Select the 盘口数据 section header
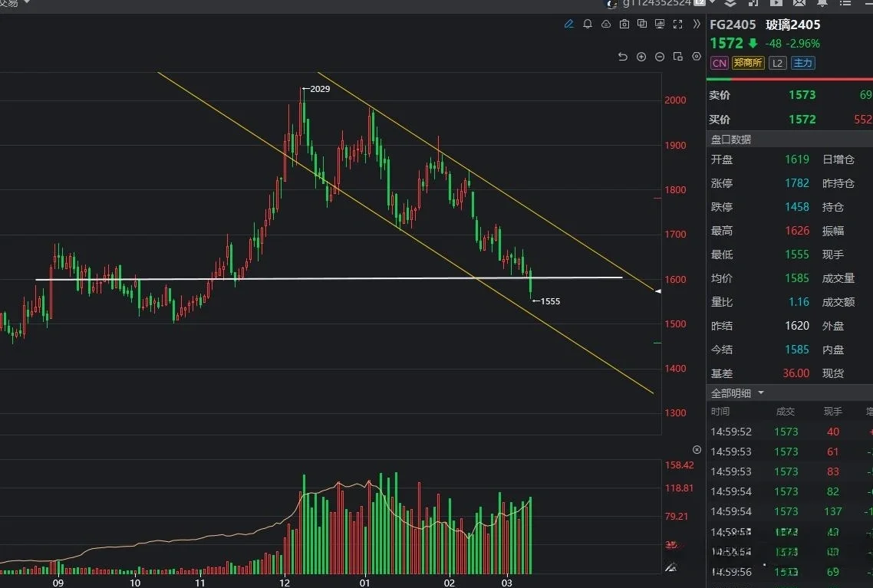This screenshot has width=873, height=588. tap(726, 139)
